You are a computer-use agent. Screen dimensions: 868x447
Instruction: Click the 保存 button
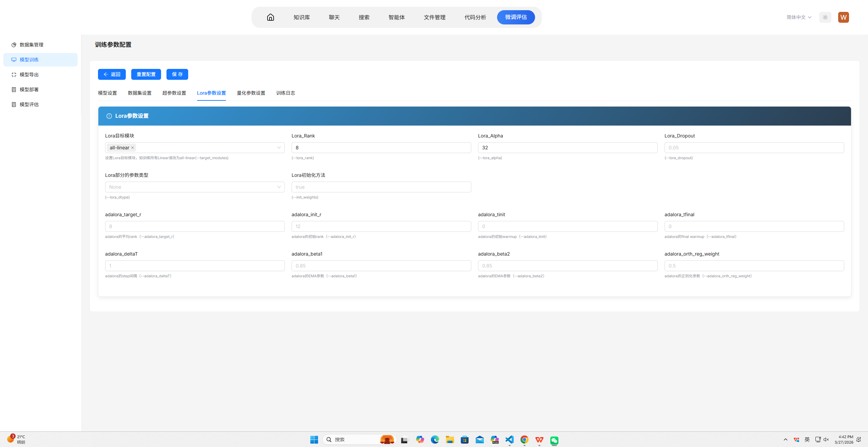[177, 74]
